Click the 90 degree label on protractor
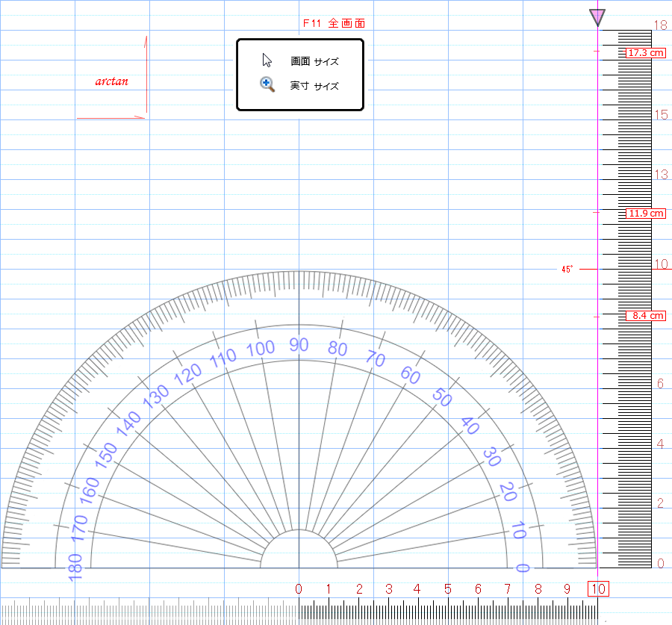 click(x=299, y=344)
